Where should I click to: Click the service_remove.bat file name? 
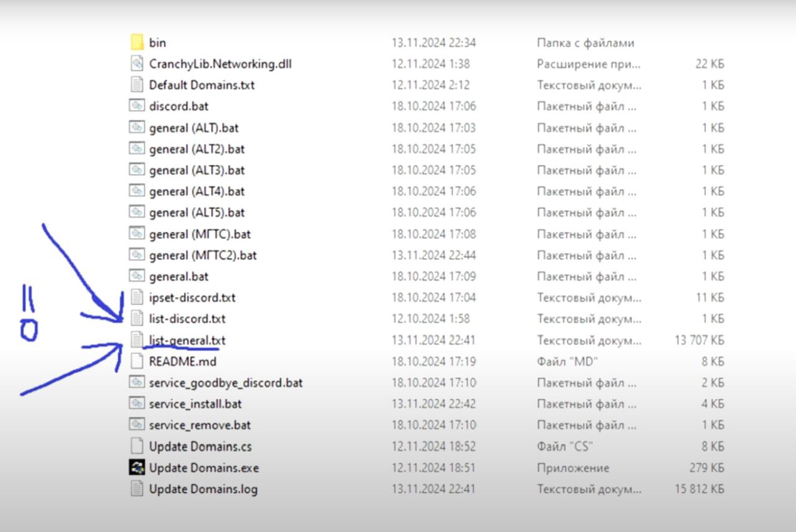click(200, 425)
